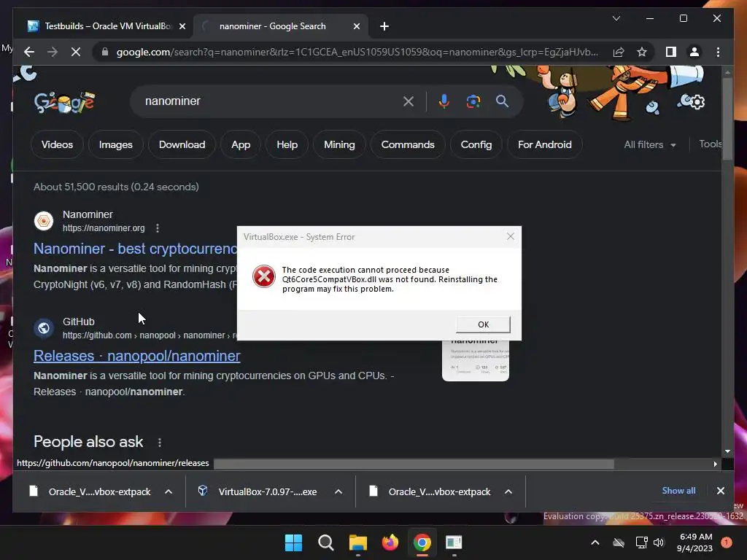747x560 pixels.
Task: Click inside the nanominer search box
Action: click(x=271, y=101)
